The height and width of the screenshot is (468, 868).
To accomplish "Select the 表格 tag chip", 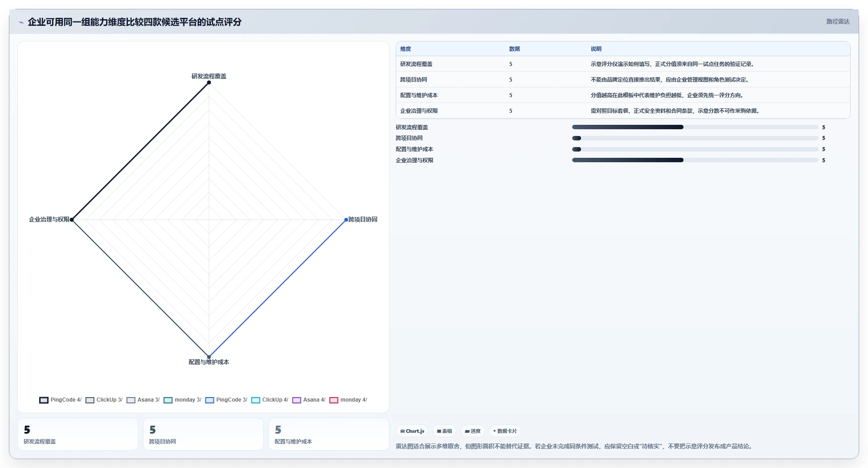I will pyautogui.click(x=444, y=431).
